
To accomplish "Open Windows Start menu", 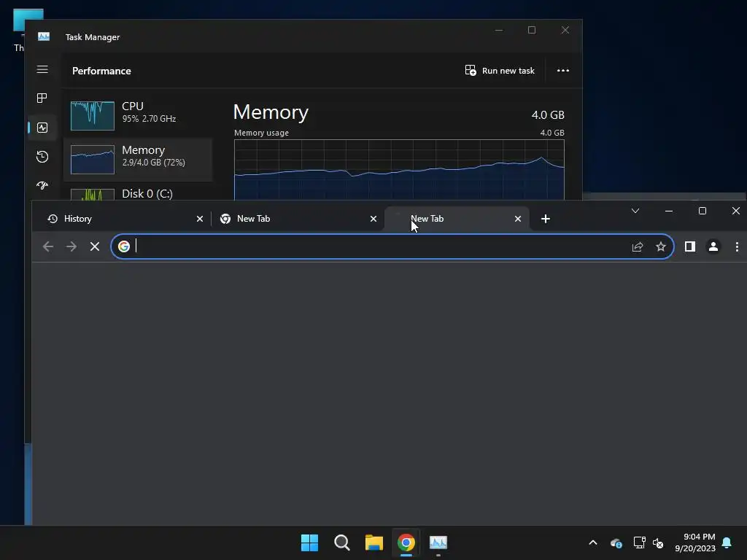I will pos(309,542).
